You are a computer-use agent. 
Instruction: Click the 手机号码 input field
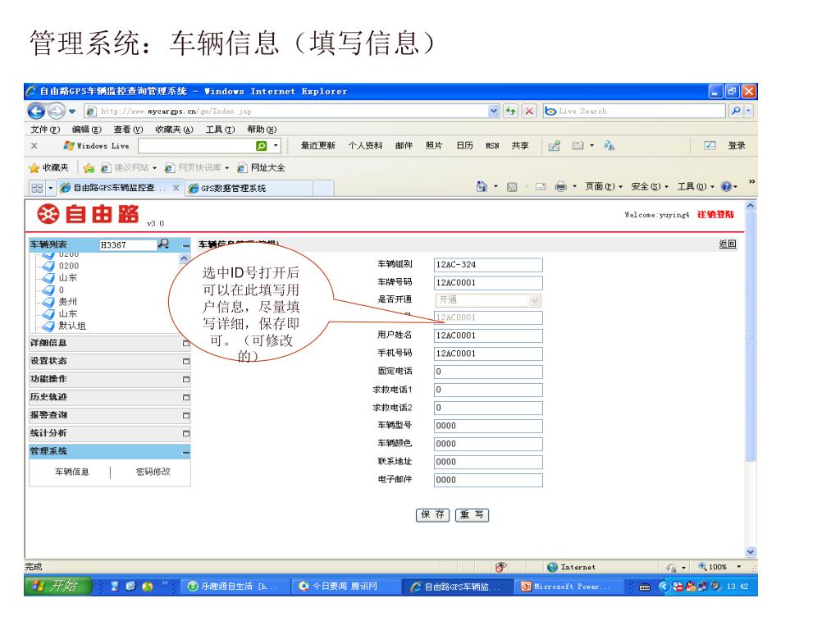pos(488,354)
